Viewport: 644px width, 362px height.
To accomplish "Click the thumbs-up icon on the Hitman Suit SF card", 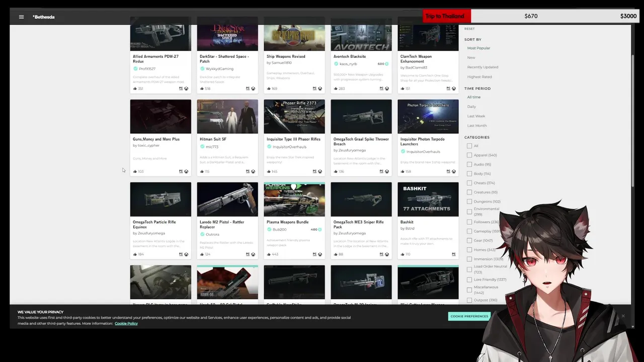I will 202,171.
